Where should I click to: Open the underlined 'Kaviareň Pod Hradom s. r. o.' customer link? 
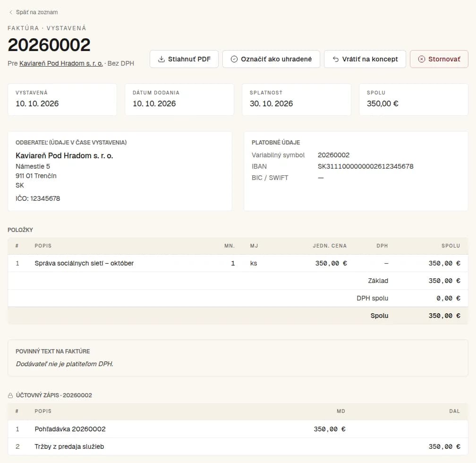pyautogui.click(x=61, y=63)
